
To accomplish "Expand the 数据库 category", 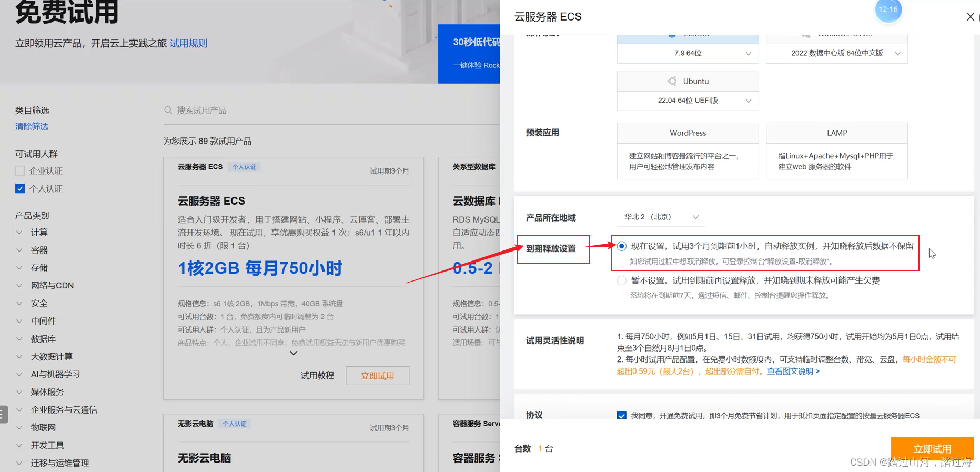I will pyautogui.click(x=19, y=339).
